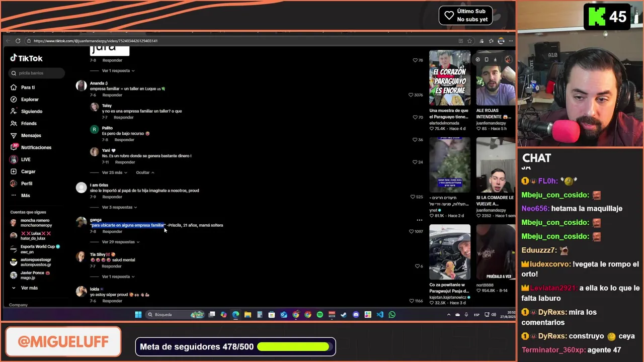Click loida's profile avatar

[x=81, y=291]
